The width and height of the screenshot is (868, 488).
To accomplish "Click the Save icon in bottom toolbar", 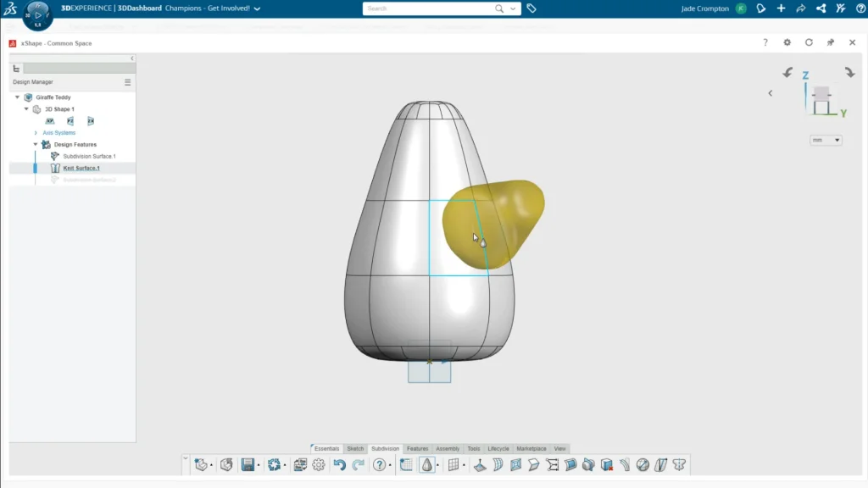I will tap(248, 464).
